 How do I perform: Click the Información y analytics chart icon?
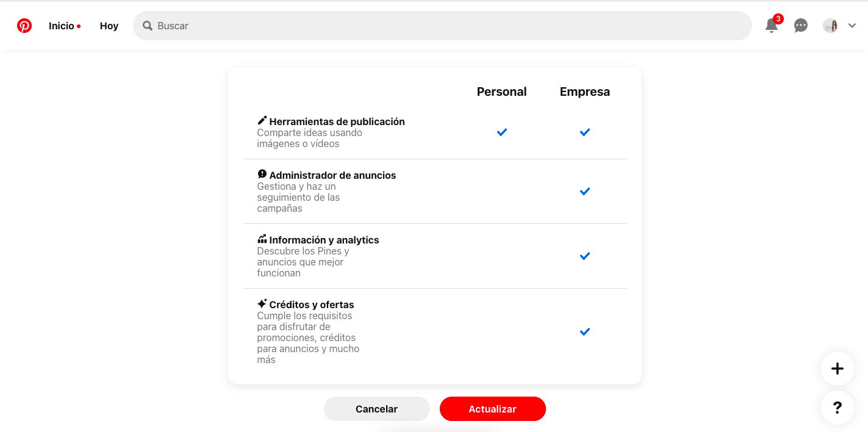click(x=262, y=239)
